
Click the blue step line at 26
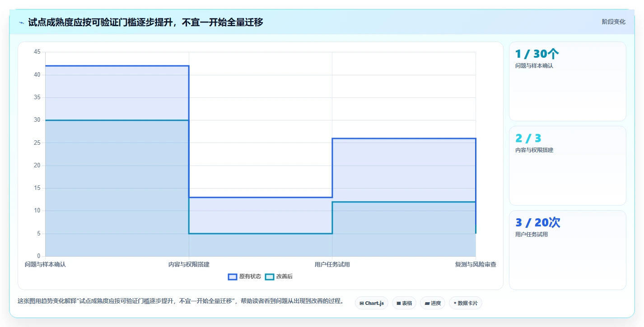click(x=404, y=138)
